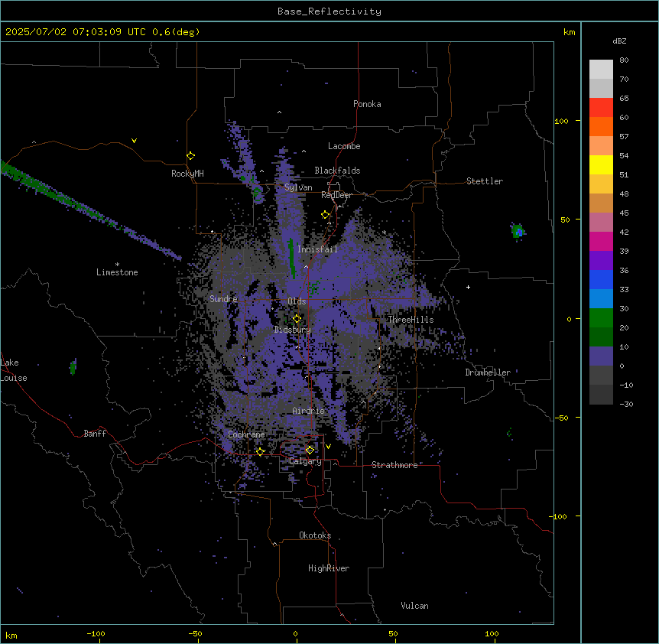This screenshot has width=659, height=644.
Task: Click the -50 tick on the bottom axis
Action: tap(195, 633)
